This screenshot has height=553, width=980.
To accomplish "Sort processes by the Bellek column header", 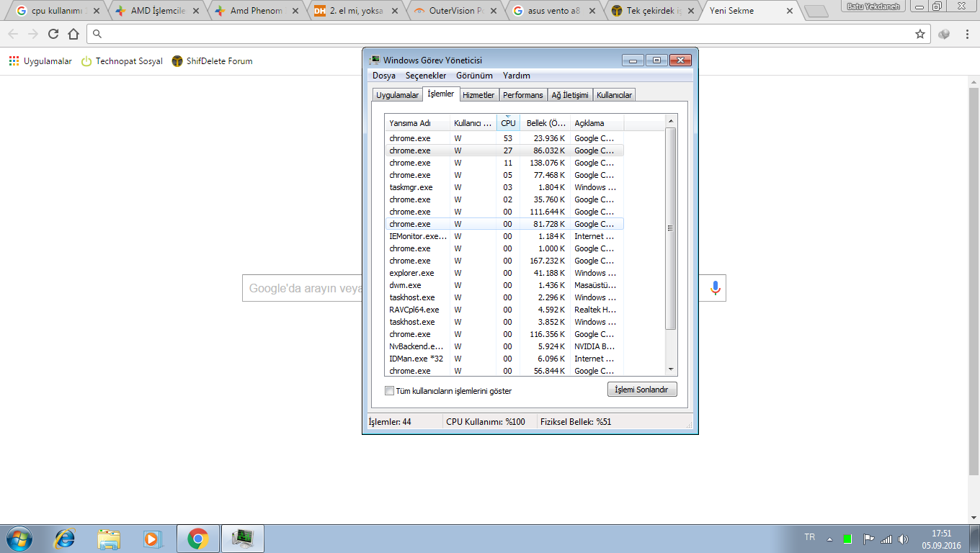I will point(545,123).
